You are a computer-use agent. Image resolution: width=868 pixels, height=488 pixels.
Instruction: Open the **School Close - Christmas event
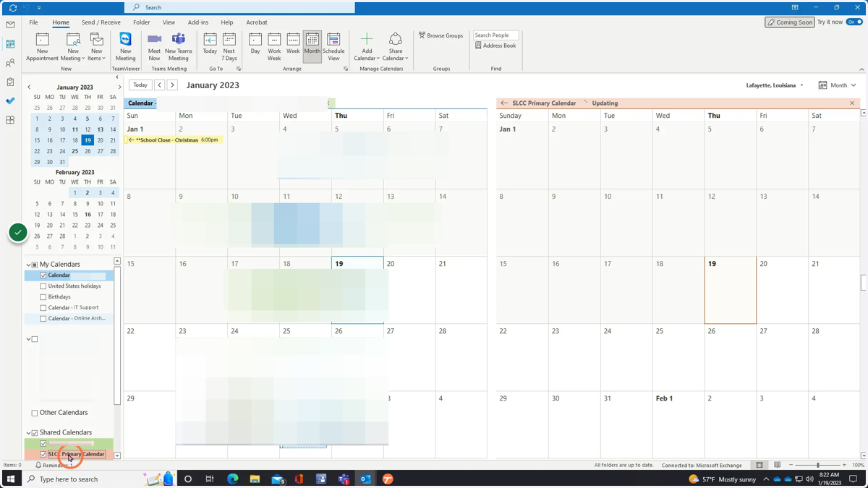(x=174, y=140)
